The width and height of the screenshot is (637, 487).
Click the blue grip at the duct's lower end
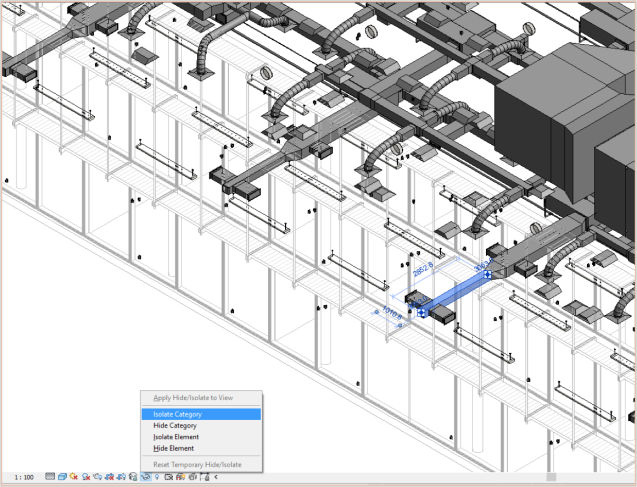pyautogui.click(x=422, y=312)
